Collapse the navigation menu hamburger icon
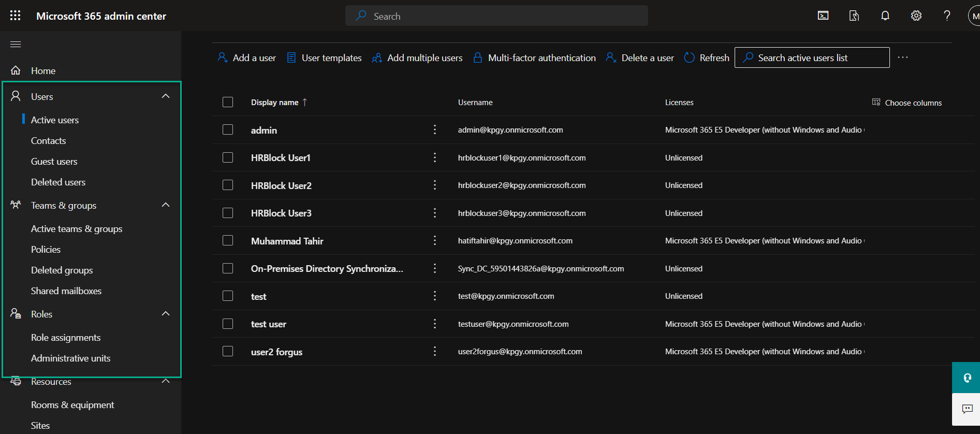 tap(16, 44)
